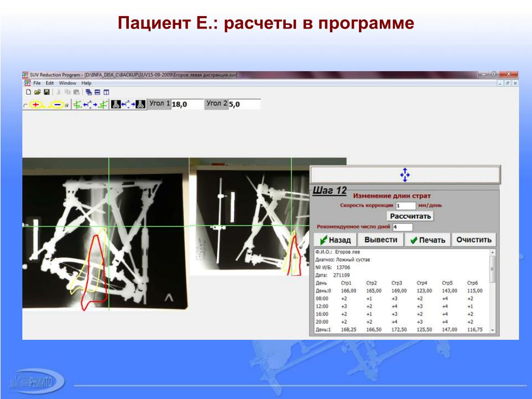532x399 pixels.
Task: Click the 'День:1' row label
Action: pos(323,330)
